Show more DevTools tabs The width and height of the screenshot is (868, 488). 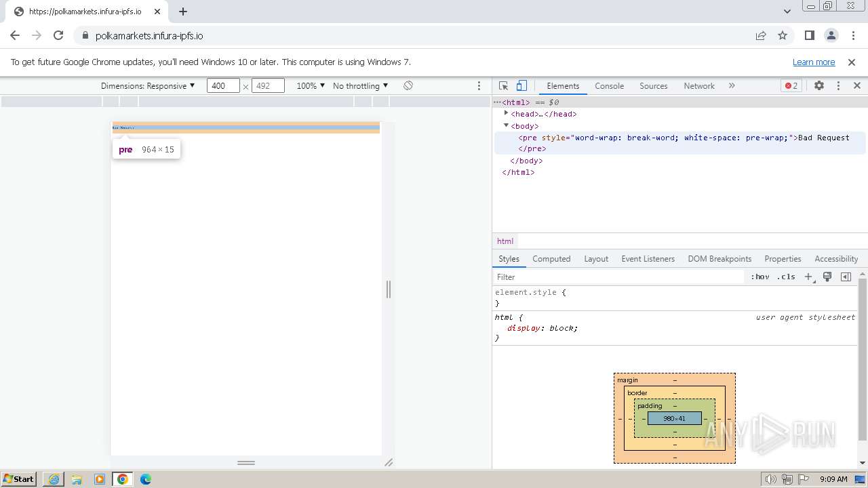pos(732,85)
